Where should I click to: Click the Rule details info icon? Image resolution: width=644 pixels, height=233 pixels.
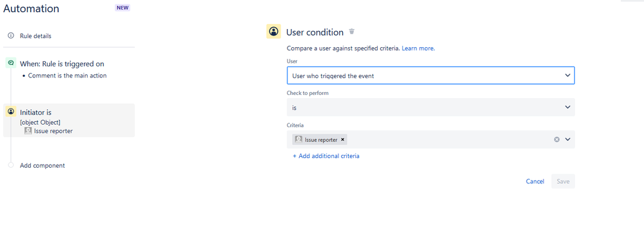[x=11, y=35]
